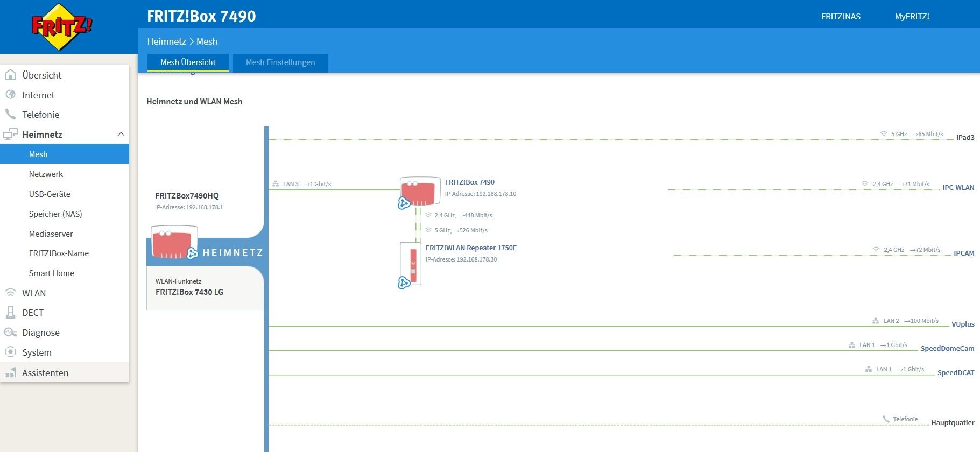Viewport: 980px width, 452px height.
Task: Click the mesh symbol on Repeater 1750E
Action: [x=404, y=282]
